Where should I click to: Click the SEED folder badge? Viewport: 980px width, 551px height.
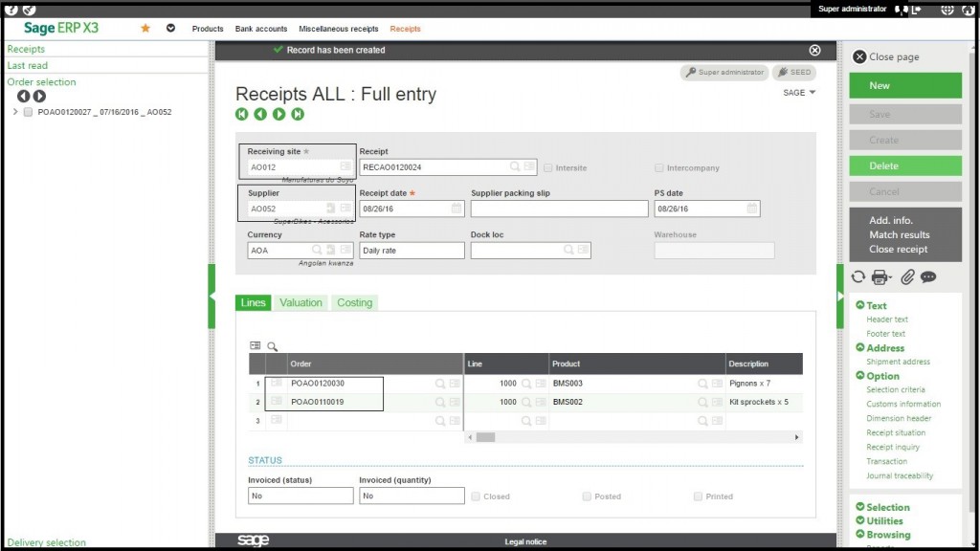[x=794, y=73]
